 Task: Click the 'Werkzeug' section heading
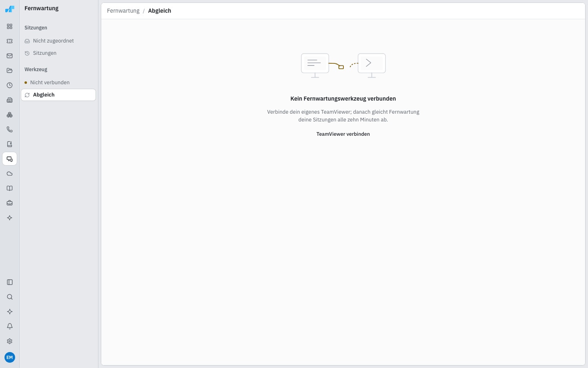pyautogui.click(x=36, y=70)
